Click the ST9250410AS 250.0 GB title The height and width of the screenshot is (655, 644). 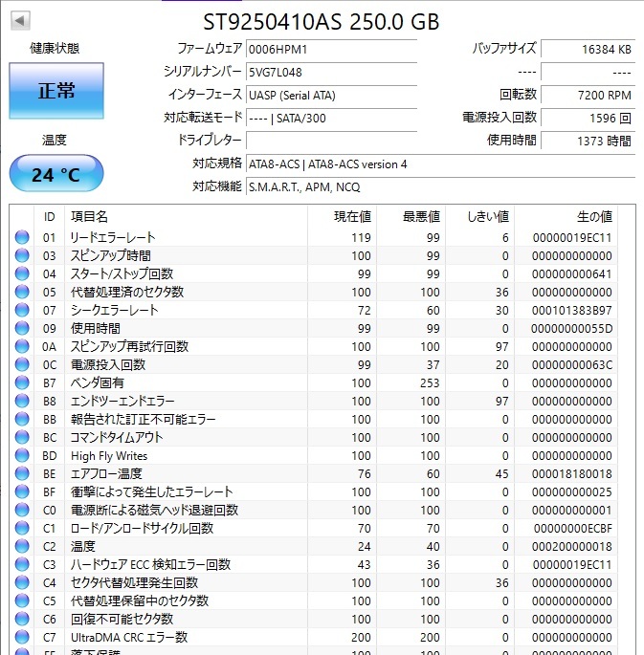pos(321,22)
